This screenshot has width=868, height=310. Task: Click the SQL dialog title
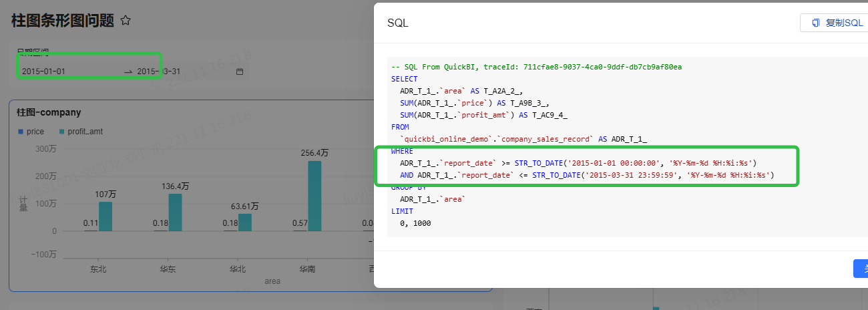[x=398, y=23]
